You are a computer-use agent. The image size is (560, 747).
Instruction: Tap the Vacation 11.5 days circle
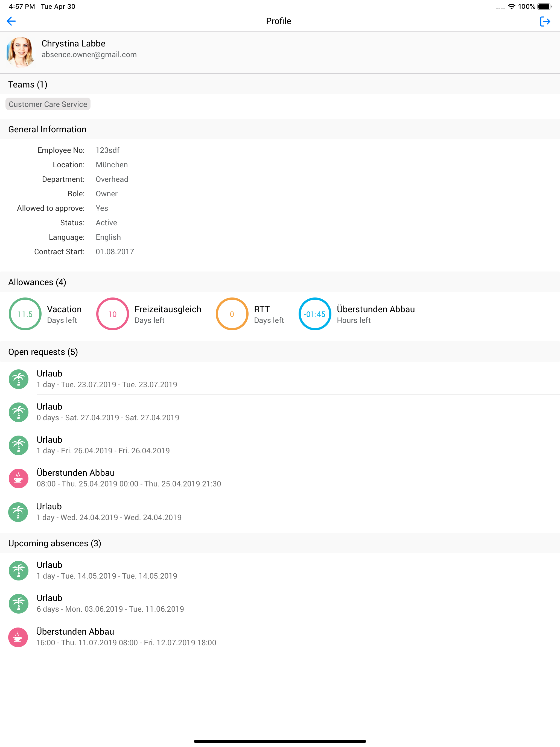coord(25,314)
